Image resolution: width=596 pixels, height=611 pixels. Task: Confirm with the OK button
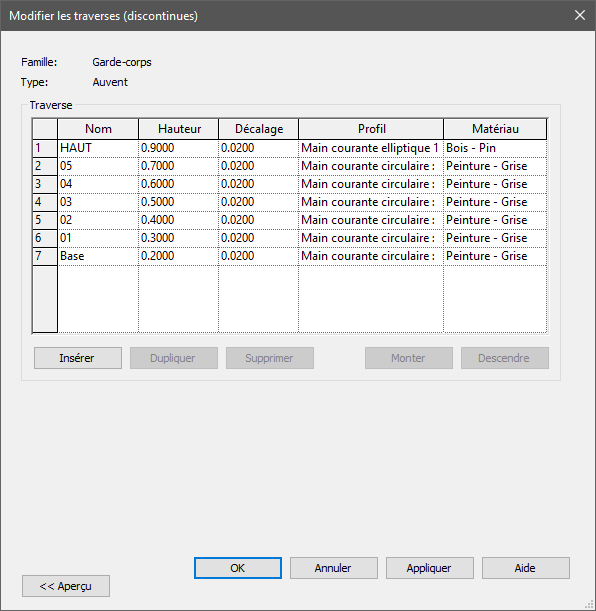click(x=238, y=568)
